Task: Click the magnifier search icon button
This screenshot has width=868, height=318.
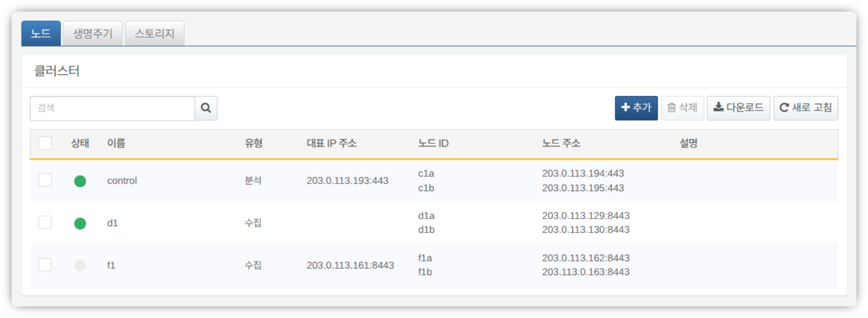Action: coord(206,108)
